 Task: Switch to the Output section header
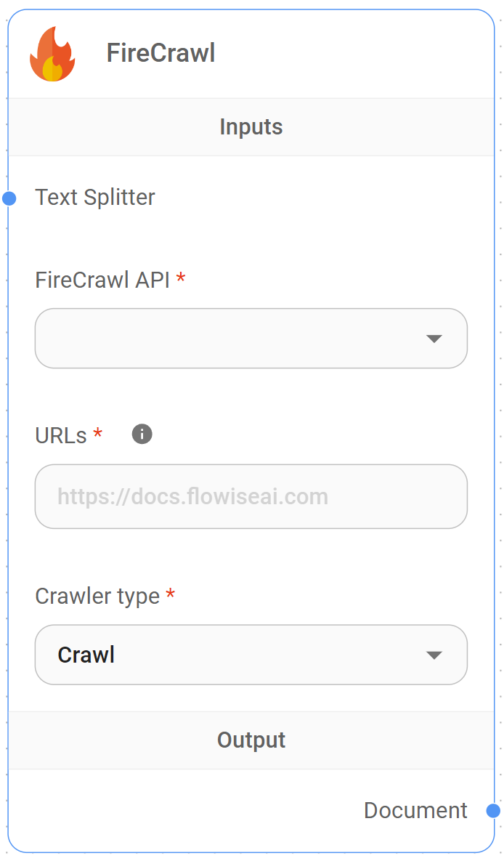click(251, 740)
